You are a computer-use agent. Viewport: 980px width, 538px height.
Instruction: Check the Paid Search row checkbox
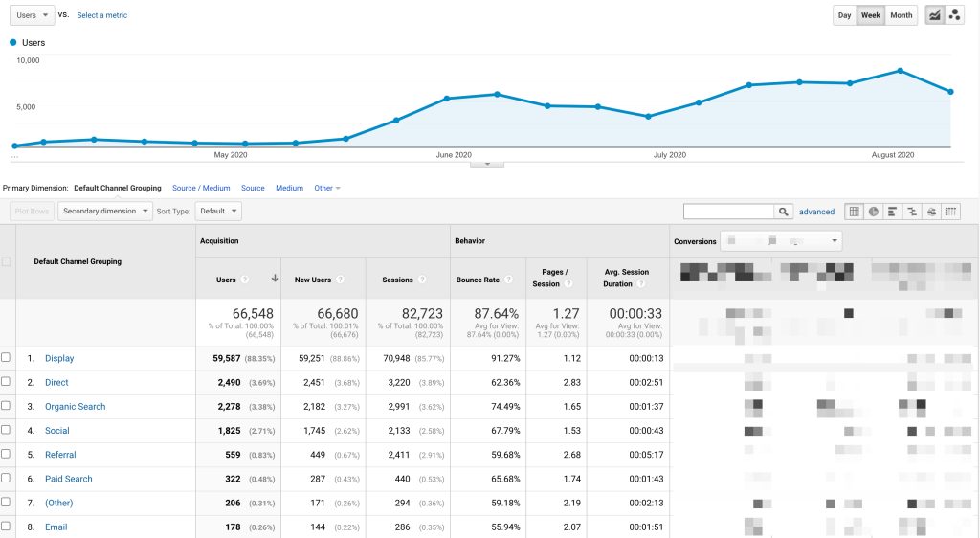[x=6, y=478]
